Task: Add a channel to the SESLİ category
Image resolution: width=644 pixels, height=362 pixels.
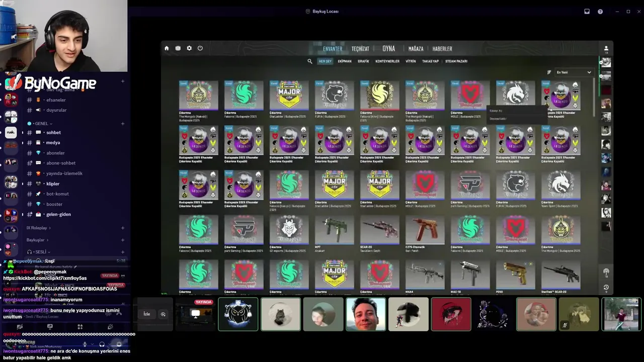Action: [123, 252]
